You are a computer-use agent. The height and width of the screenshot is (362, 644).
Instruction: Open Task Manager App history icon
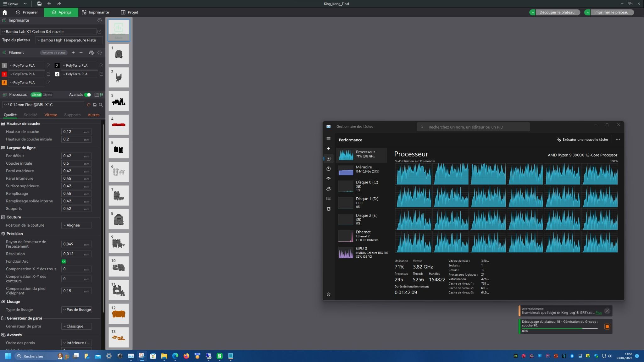click(329, 169)
